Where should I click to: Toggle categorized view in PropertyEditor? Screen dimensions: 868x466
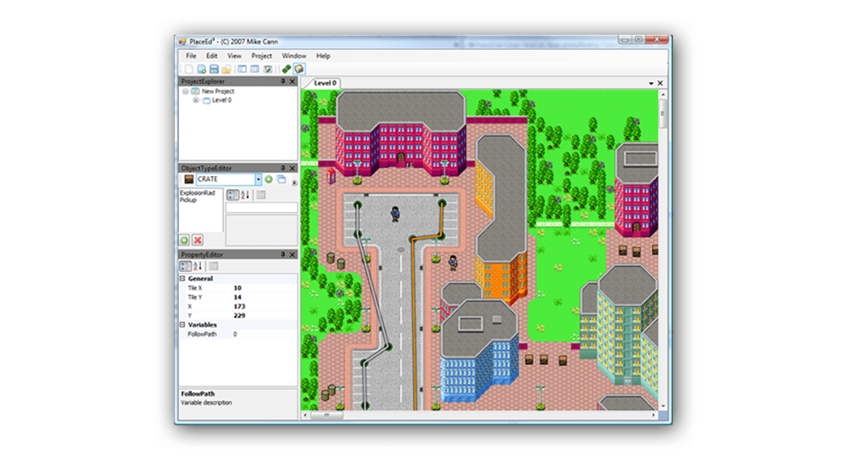click(185, 266)
